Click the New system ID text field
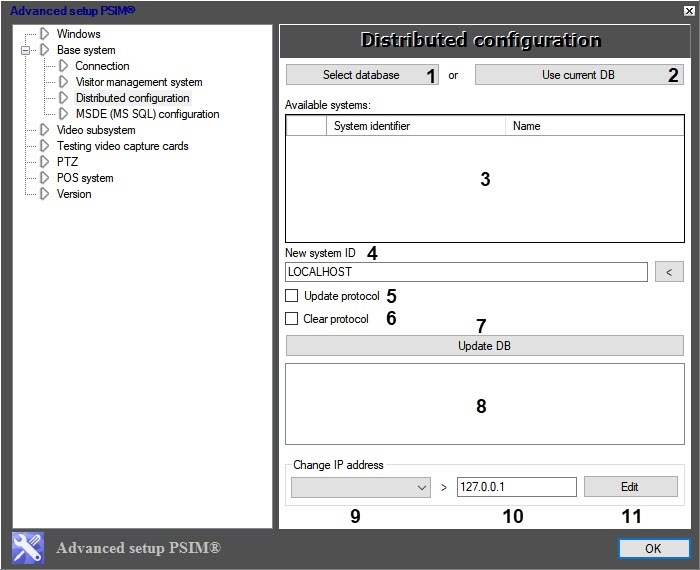 (x=466, y=272)
